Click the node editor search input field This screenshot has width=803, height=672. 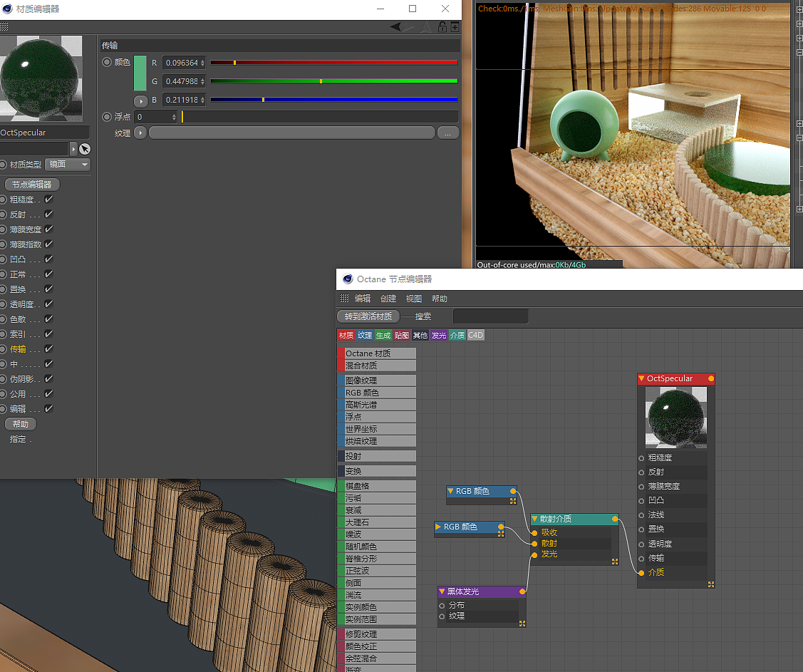(x=490, y=316)
